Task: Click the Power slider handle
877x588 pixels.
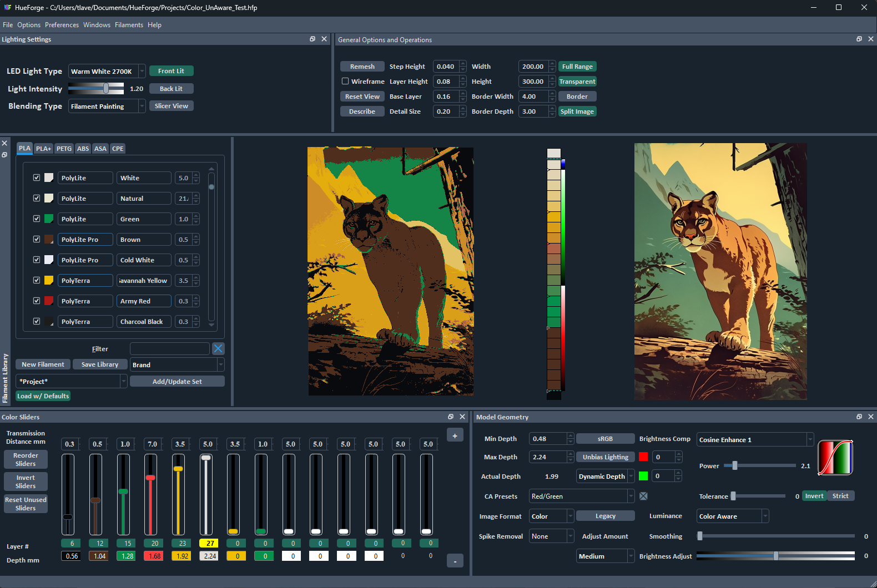Action: click(735, 465)
